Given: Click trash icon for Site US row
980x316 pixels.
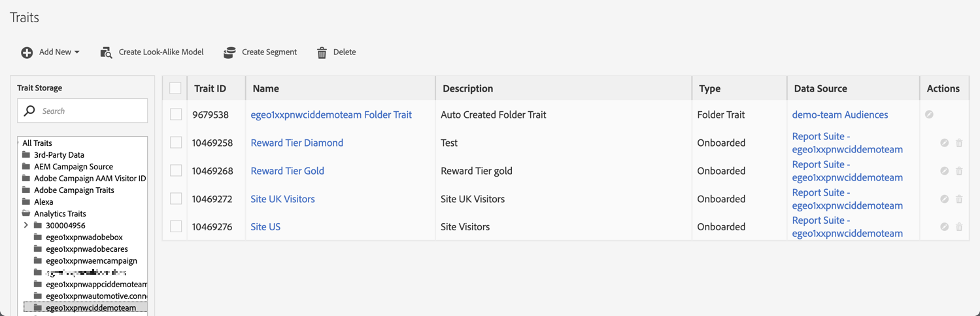Looking at the screenshot, I should pyautogui.click(x=959, y=227).
